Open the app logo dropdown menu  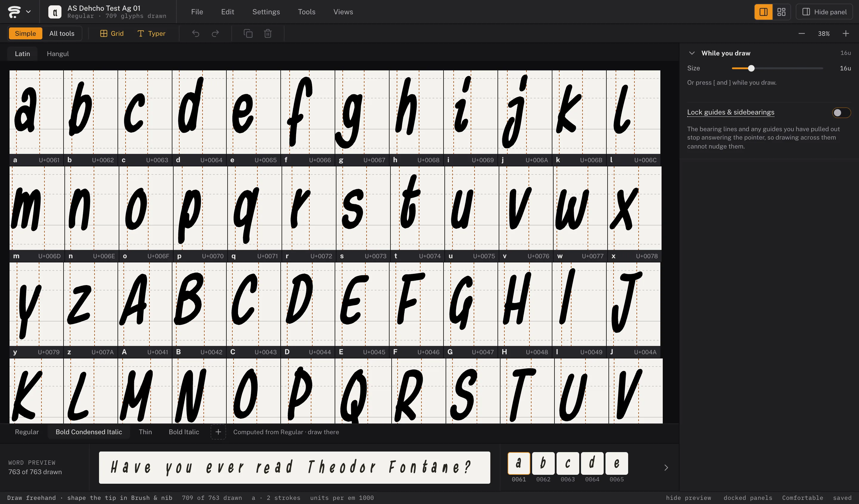(x=19, y=12)
